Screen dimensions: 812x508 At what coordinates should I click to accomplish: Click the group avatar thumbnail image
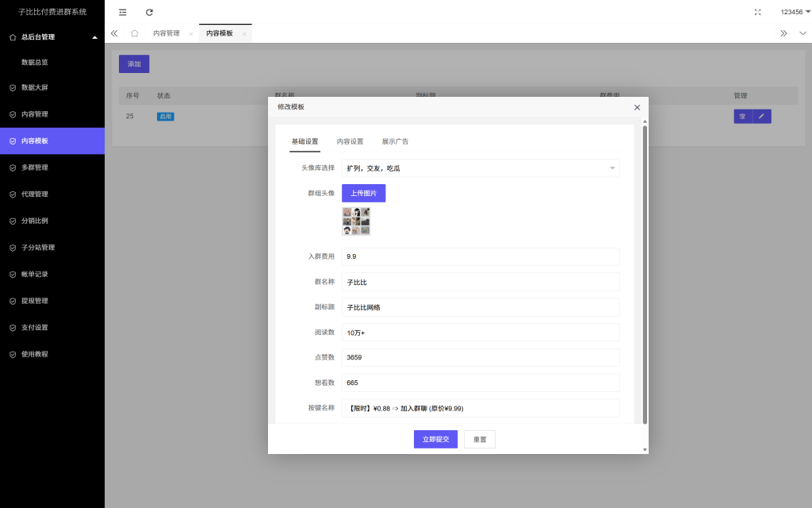356,221
